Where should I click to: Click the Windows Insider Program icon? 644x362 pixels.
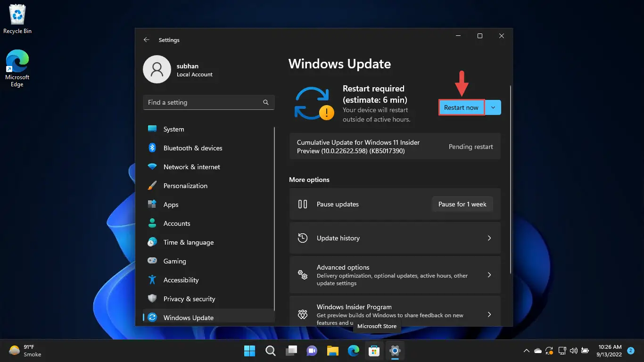pos(303,314)
